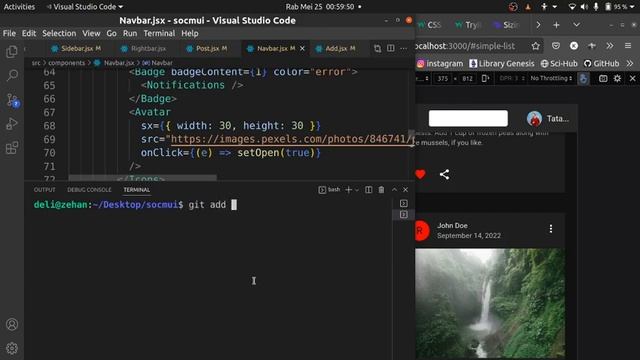Open the Instagram bookmark
The image size is (640, 360).
tap(440, 64)
